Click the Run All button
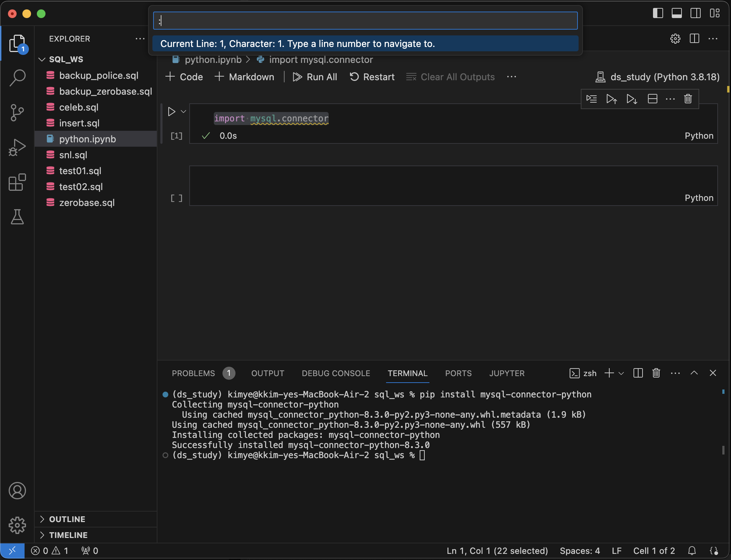Screen dimensions: 731x560 (315, 77)
